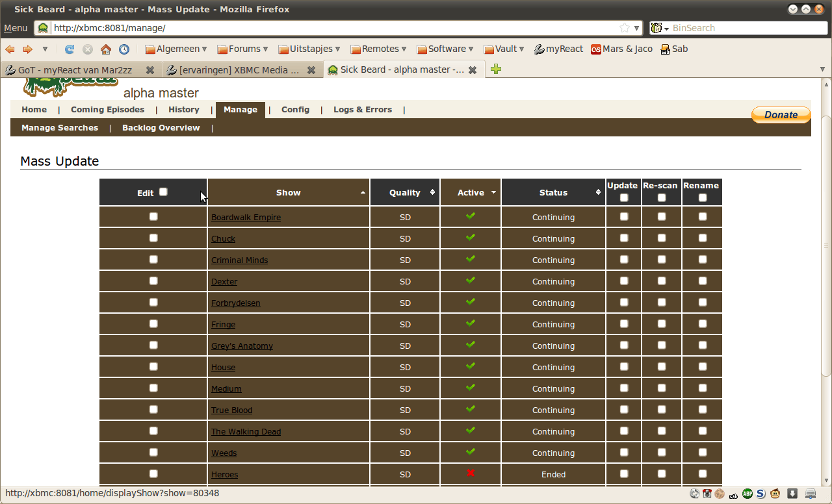
Task: Open the Coming Episodes tab
Action: click(x=108, y=110)
